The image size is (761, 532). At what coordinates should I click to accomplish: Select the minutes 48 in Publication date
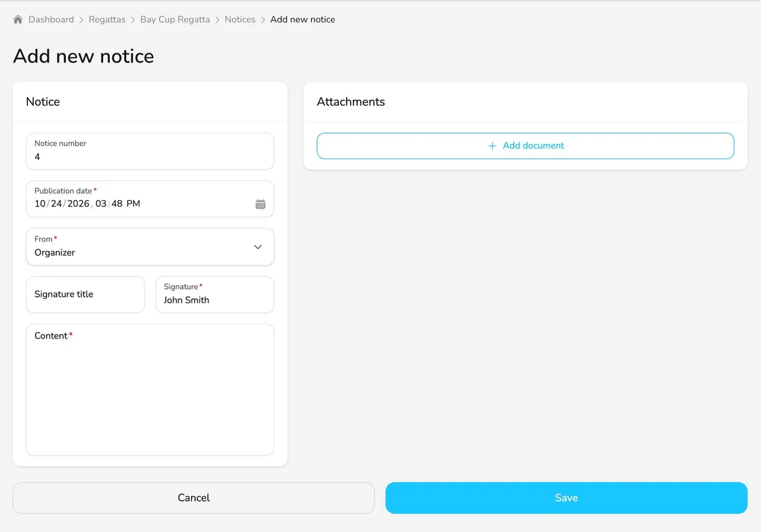[x=117, y=204]
